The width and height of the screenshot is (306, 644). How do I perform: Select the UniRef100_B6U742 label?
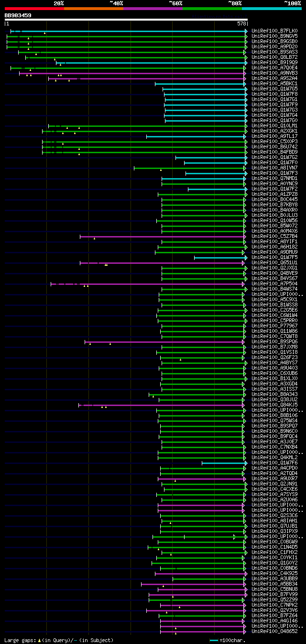click(x=274, y=147)
